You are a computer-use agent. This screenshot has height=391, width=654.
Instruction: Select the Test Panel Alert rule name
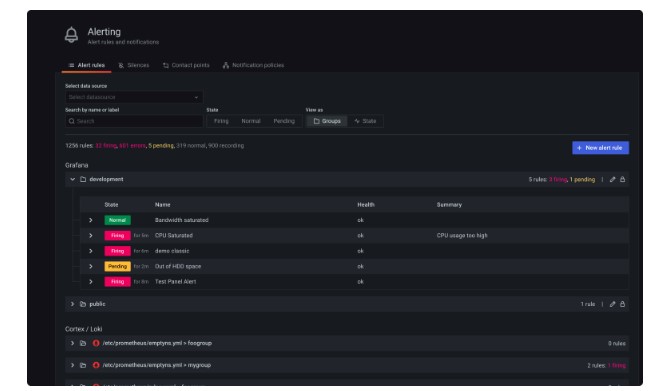(x=175, y=282)
